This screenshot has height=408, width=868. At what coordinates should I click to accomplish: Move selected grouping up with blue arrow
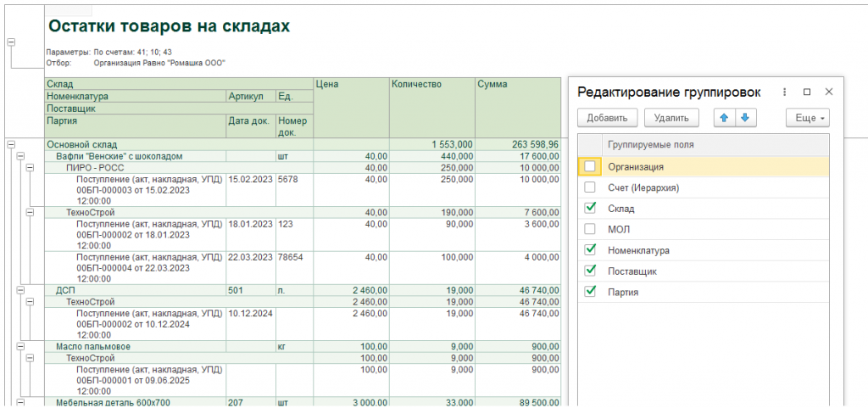pos(724,117)
